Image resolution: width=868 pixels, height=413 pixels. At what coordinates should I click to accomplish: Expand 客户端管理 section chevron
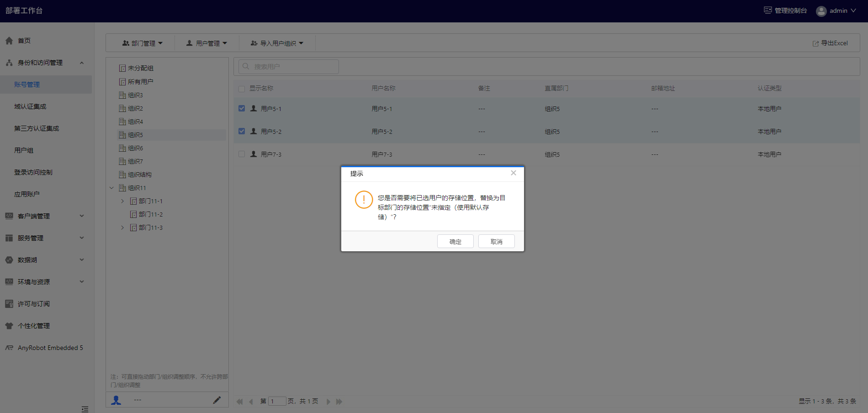click(x=82, y=216)
